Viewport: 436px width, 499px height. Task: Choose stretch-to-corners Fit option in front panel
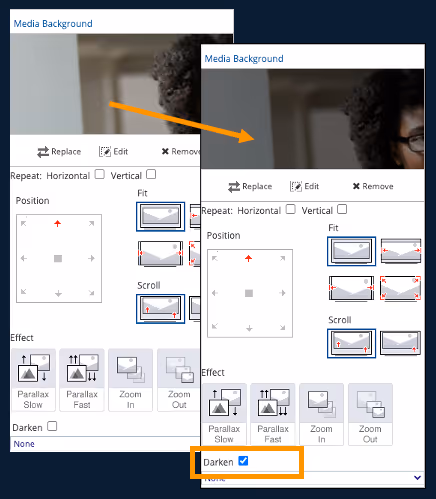click(x=401, y=288)
